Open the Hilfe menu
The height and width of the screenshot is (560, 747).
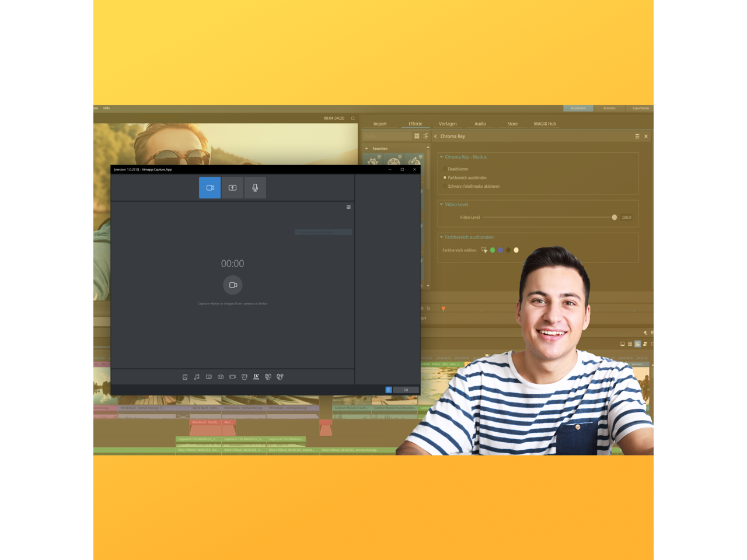107,108
